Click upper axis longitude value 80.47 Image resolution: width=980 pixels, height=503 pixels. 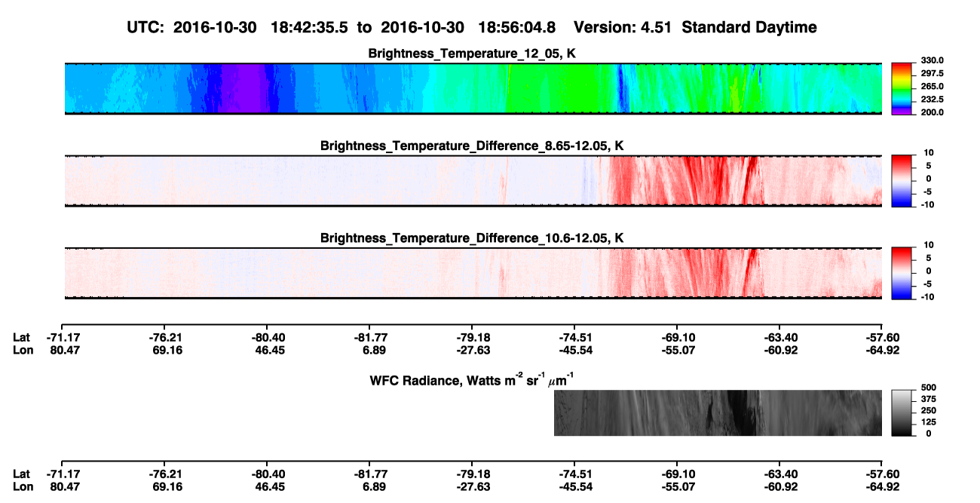[64, 350]
